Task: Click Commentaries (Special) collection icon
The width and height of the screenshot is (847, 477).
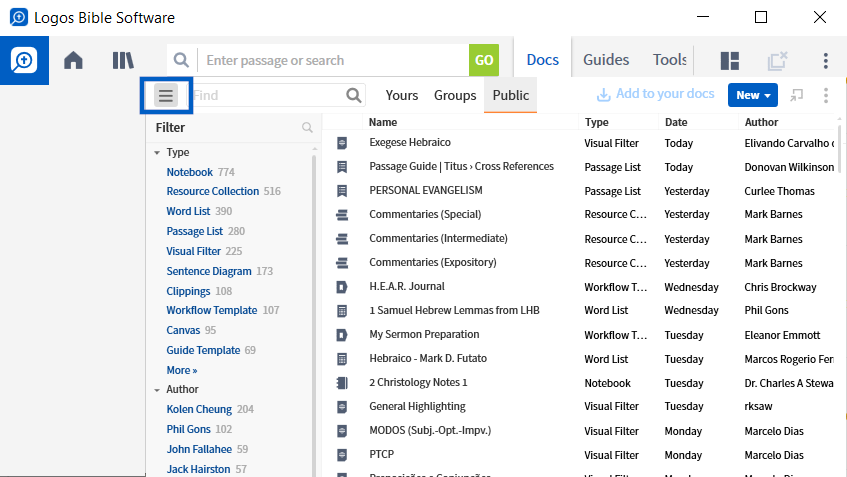Action: click(342, 215)
